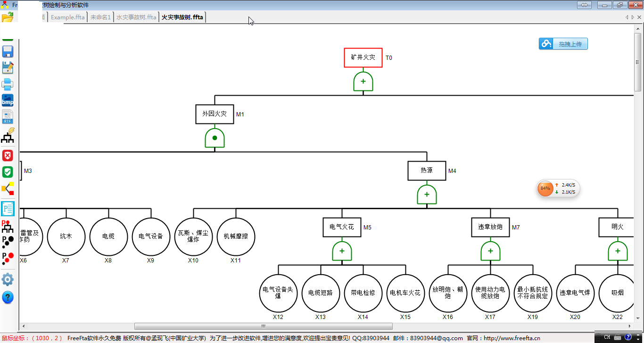644x343 pixels.
Task: Click the red shield with X icon
Action: pos(8,155)
